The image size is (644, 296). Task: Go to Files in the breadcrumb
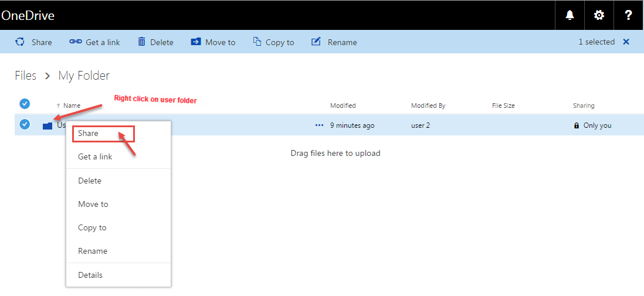[25, 76]
